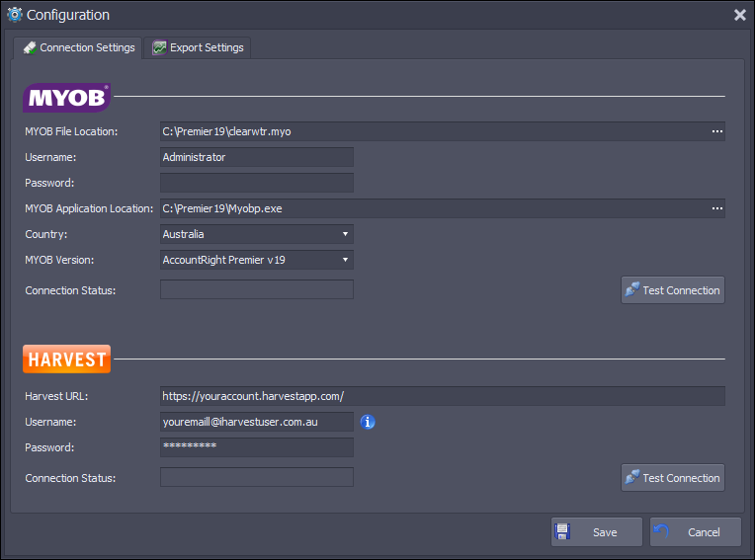The height and width of the screenshot is (560, 755).
Task: Open the Export Settings tab
Action: (x=198, y=47)
